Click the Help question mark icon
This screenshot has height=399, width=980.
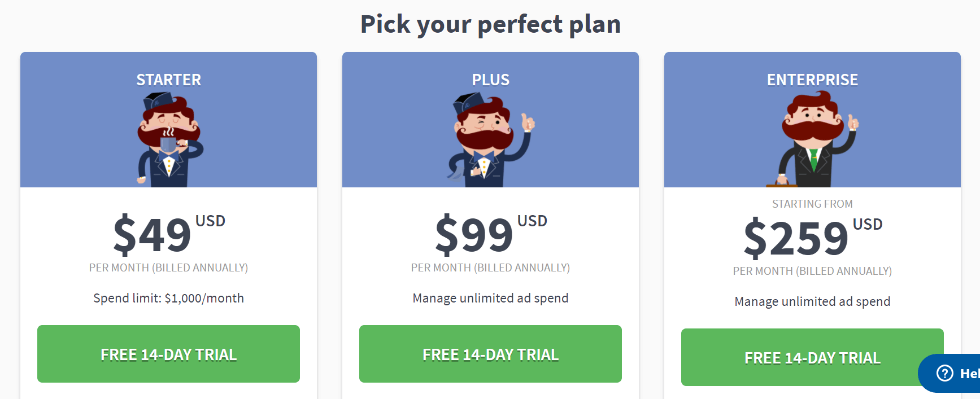(945, 373)
